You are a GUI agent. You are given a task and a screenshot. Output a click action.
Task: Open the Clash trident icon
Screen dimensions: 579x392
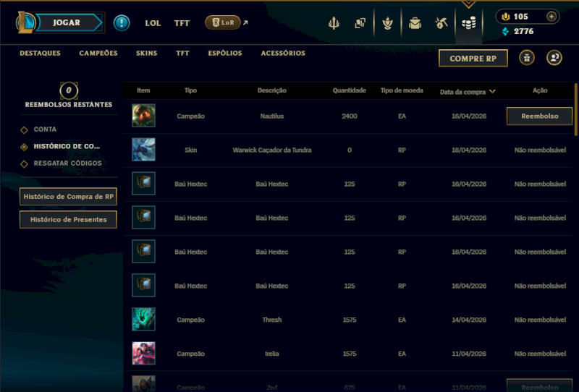click(334, 23)
